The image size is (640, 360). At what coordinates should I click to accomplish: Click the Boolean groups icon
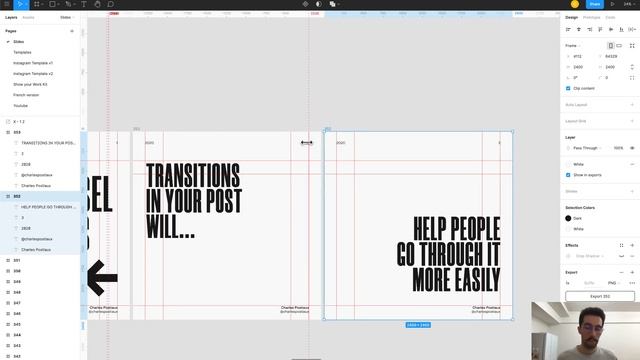pos(333,4)
